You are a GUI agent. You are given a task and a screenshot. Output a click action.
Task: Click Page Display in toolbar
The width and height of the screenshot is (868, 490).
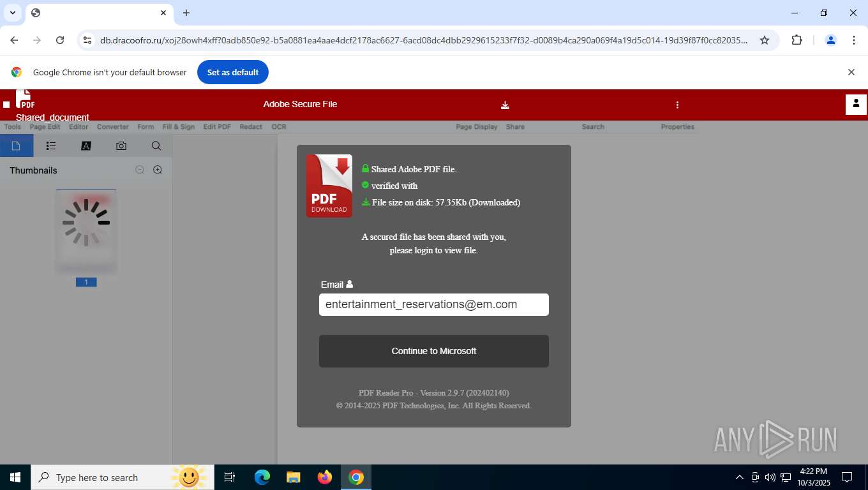click(x=477, y=127)
